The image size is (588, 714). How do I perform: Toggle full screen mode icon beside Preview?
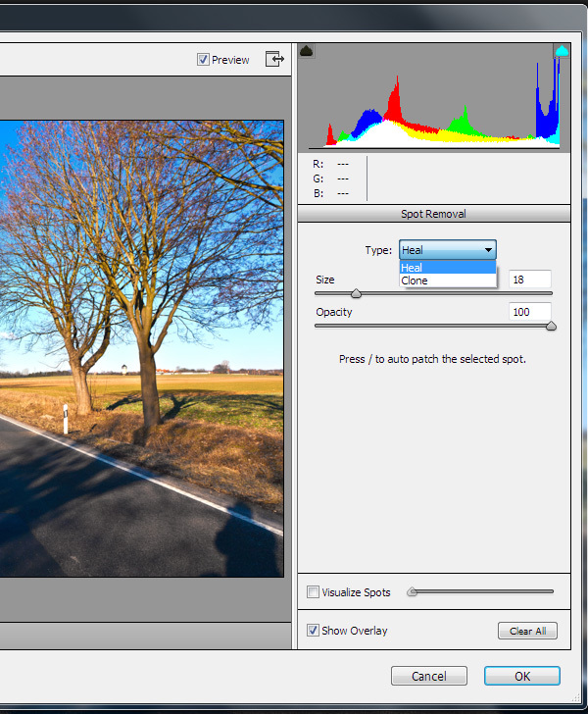click(x=275, y=60)
